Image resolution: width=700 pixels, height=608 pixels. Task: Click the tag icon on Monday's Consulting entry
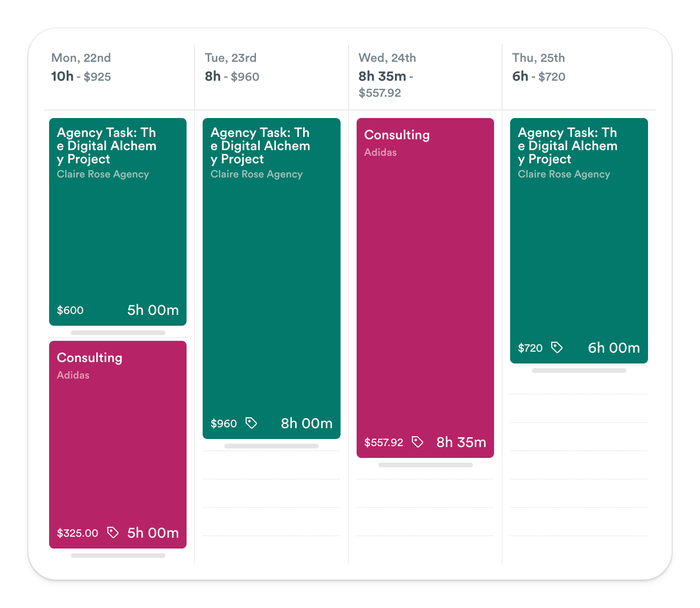point(112,532)
